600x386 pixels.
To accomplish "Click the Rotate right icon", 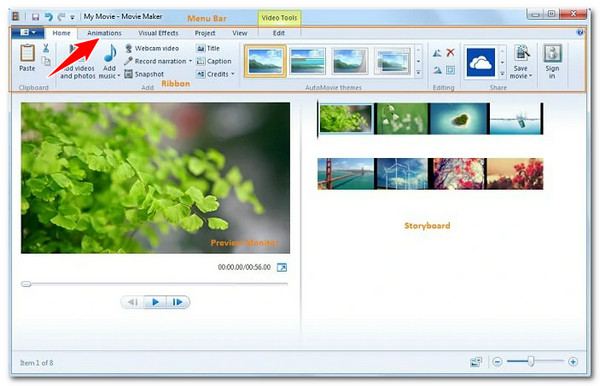I will pyautogui.click(x=437, y=70).
